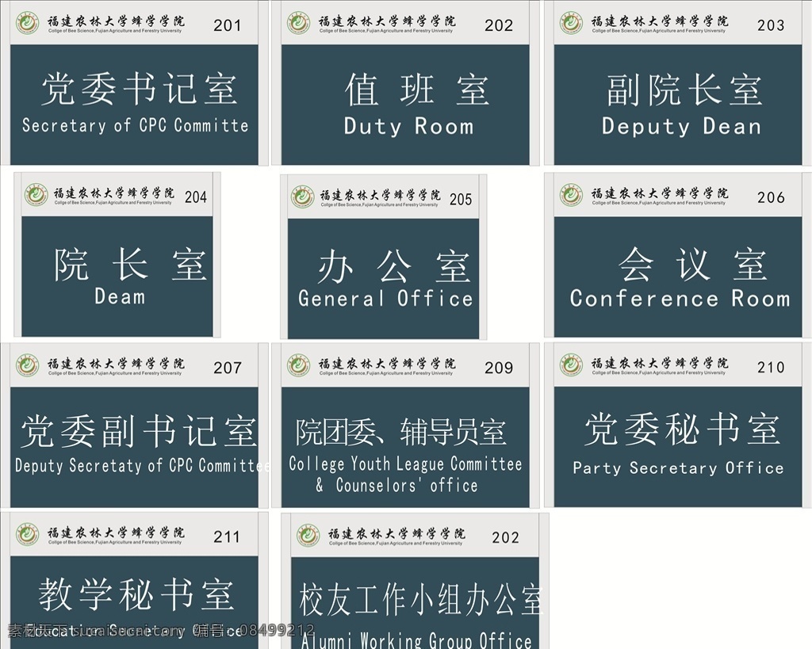Select room number 205
The height and width of the screenshot is (649, 812).
[461, 199]
